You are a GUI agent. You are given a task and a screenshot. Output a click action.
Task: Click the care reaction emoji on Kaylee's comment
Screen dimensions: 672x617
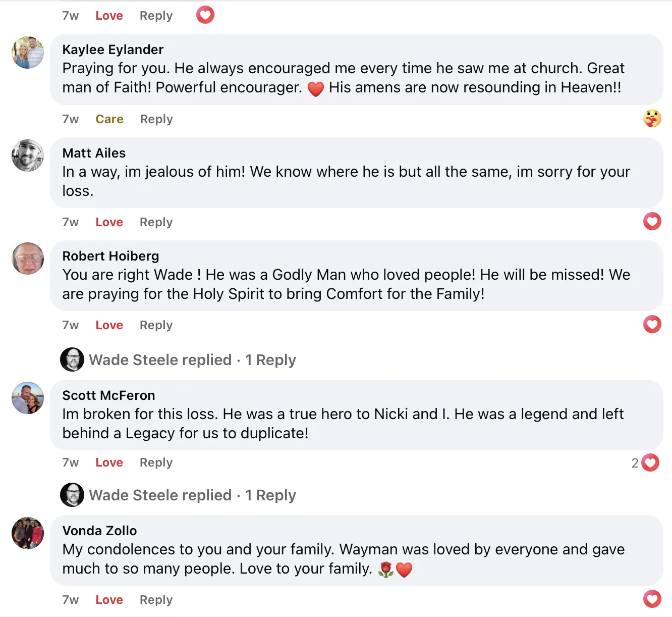pos(652,118)
